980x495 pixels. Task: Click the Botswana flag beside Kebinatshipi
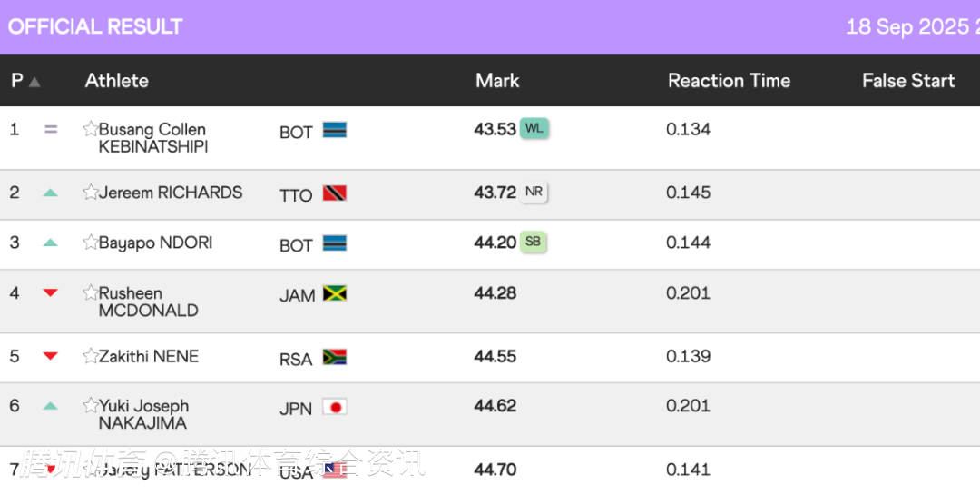point(335,131)
